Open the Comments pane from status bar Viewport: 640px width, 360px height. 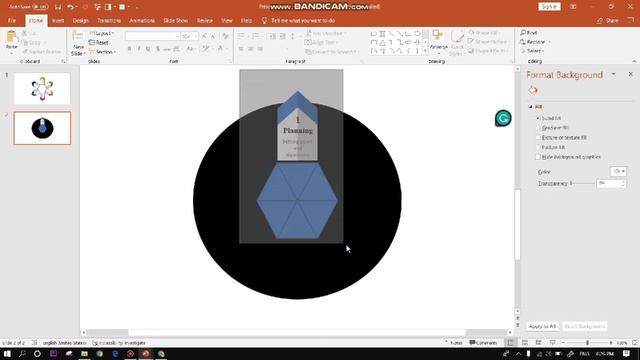[x=483, y=343]
